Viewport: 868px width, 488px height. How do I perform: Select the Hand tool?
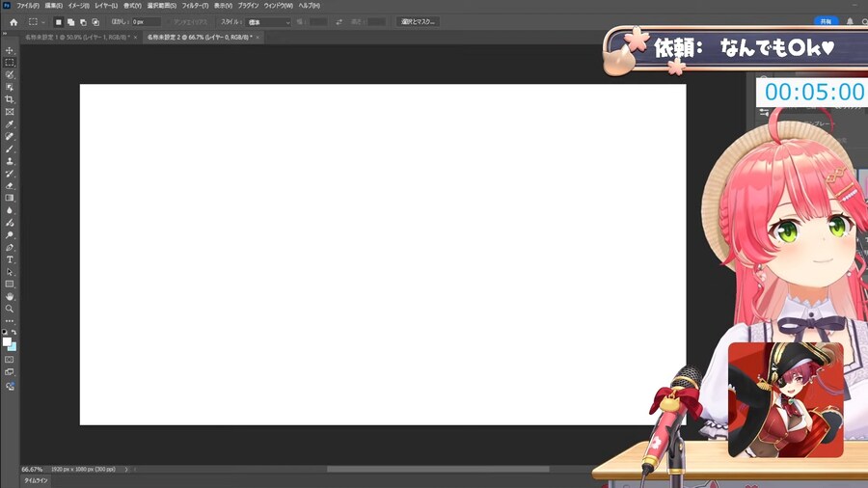pos(10,297)
